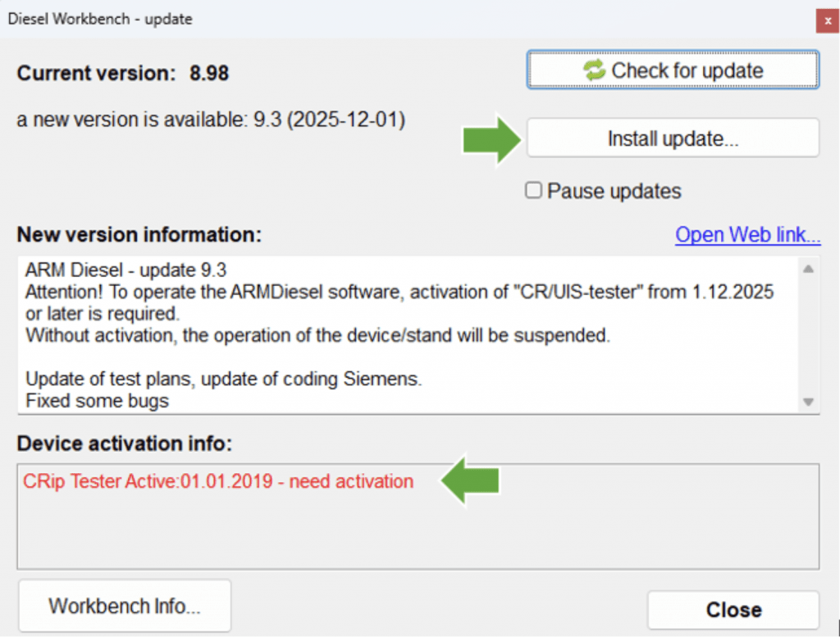
Task: Click the version info scrollbar track
Action: click(x=808, y=336)
